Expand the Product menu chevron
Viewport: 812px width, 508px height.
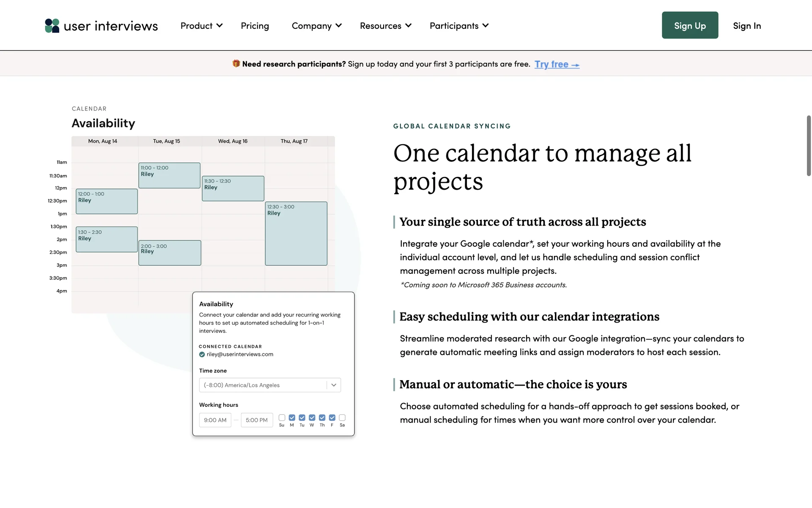point(219,25)
